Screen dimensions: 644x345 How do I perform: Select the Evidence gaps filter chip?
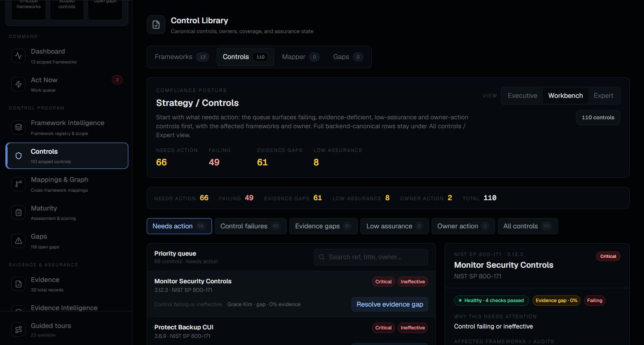(323, 226)
